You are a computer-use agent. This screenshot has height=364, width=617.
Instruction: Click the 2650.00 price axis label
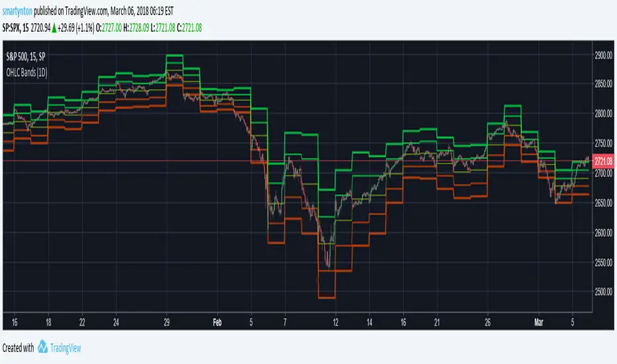604,203
